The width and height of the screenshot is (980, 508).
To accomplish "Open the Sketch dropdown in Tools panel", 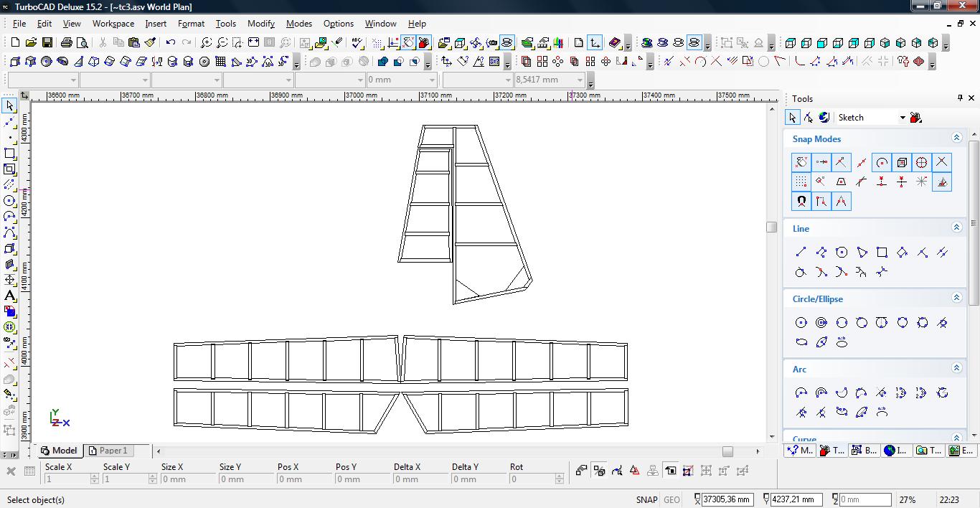I will [903, 118].
